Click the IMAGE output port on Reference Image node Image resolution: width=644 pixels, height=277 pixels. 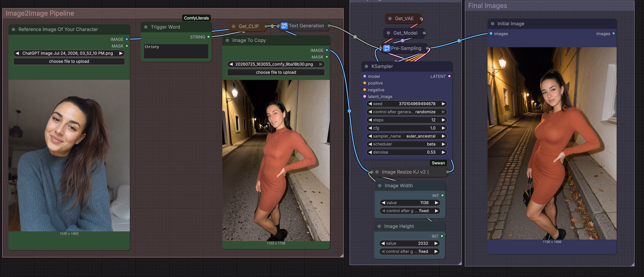click(127, 39)
